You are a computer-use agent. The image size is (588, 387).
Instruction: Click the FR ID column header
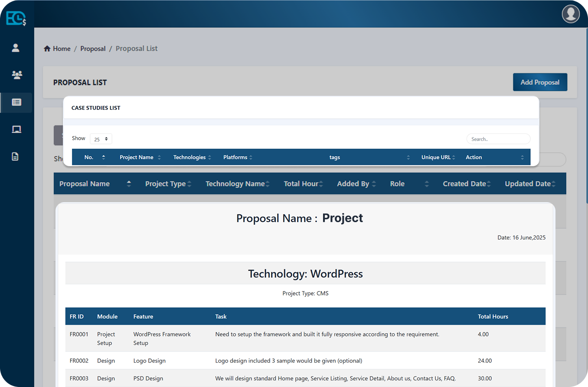tap(77, 316)
